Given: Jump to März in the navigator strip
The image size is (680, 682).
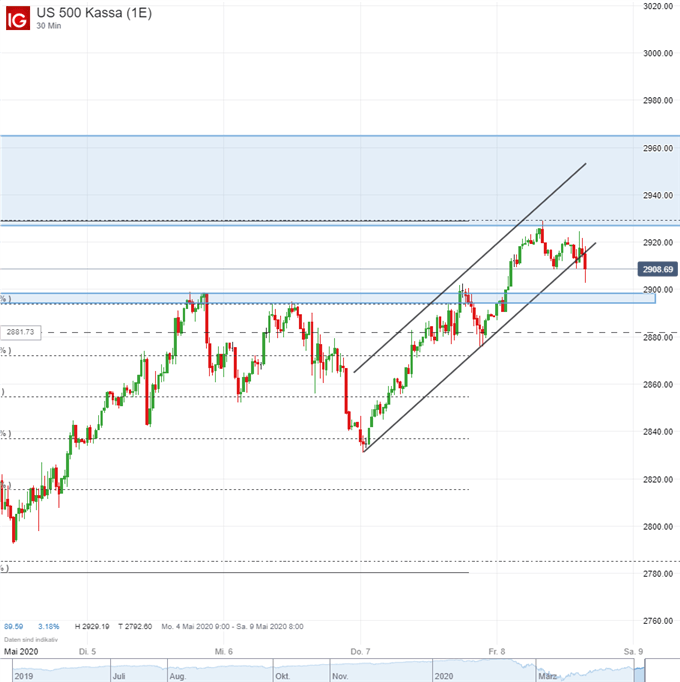Looking at the screenshot, I should tap(547, 676).
